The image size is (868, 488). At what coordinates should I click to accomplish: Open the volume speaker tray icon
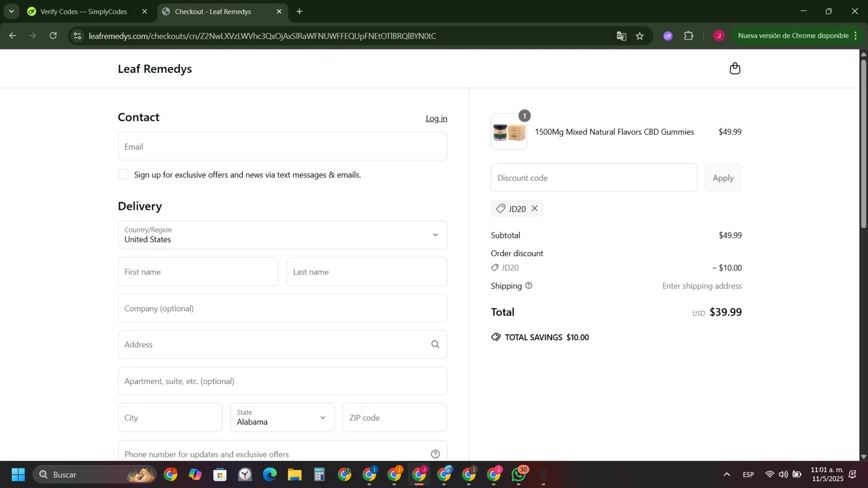click(x=783, y=475)
